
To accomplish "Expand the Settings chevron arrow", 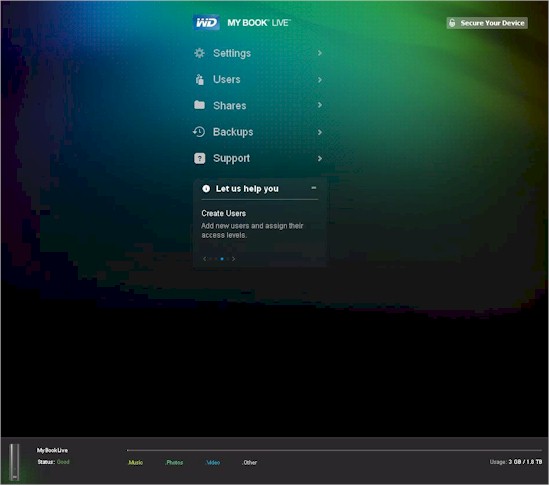I will tap(320, 53).
